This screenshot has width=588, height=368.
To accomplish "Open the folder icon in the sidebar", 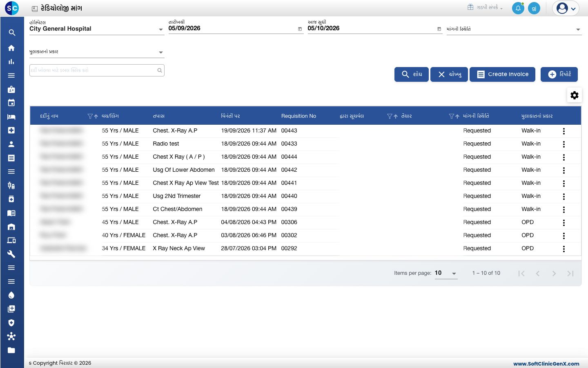I will tap(11, 350).
